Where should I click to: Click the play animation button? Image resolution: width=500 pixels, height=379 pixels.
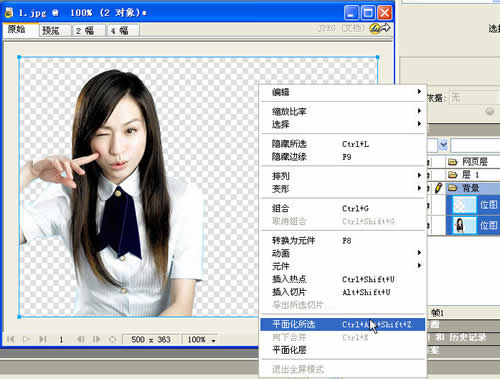point(26,339)
